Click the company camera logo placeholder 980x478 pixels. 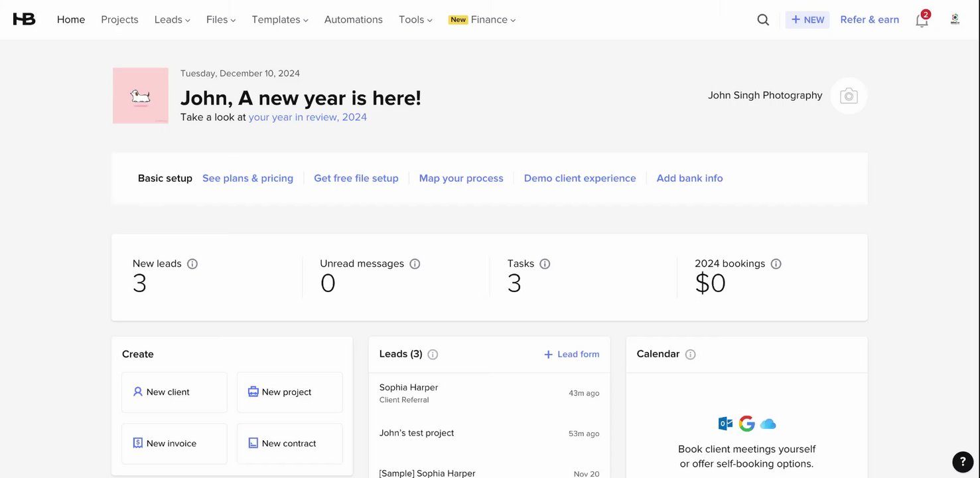[x=849, y=96]
